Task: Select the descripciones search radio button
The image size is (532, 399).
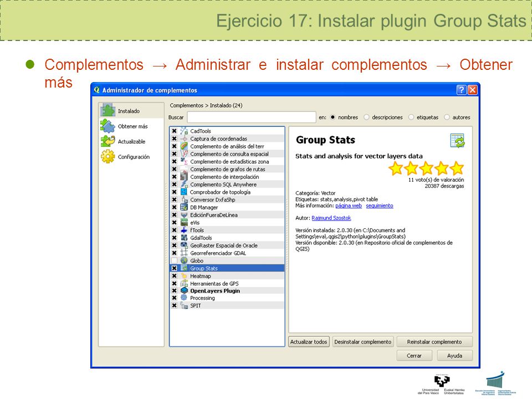Action: 366,117
